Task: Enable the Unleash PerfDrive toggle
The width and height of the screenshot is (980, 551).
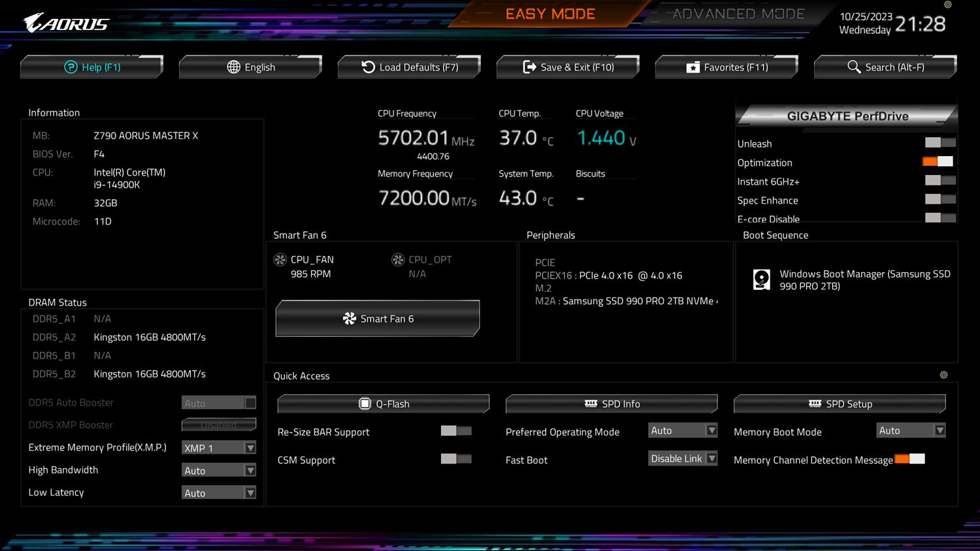Action: click(x=940, y=143)
